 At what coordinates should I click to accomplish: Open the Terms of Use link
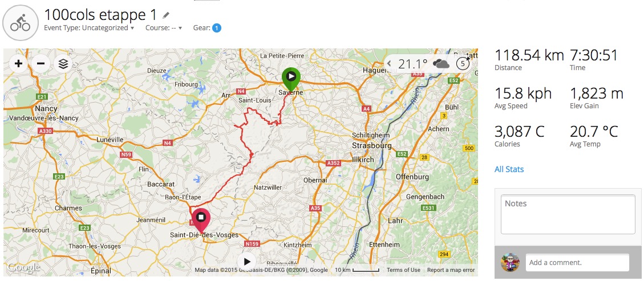(403, 270)
